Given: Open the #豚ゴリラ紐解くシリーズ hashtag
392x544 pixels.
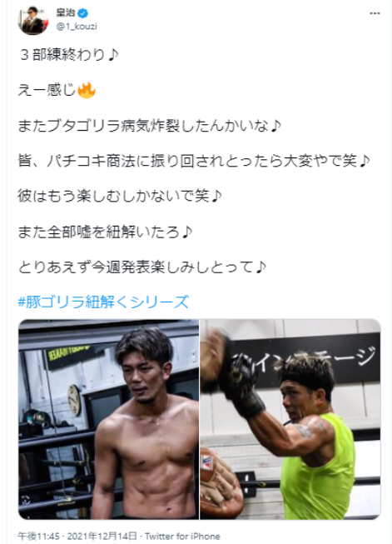Looking at the screenshot, I should click(103, 302).
